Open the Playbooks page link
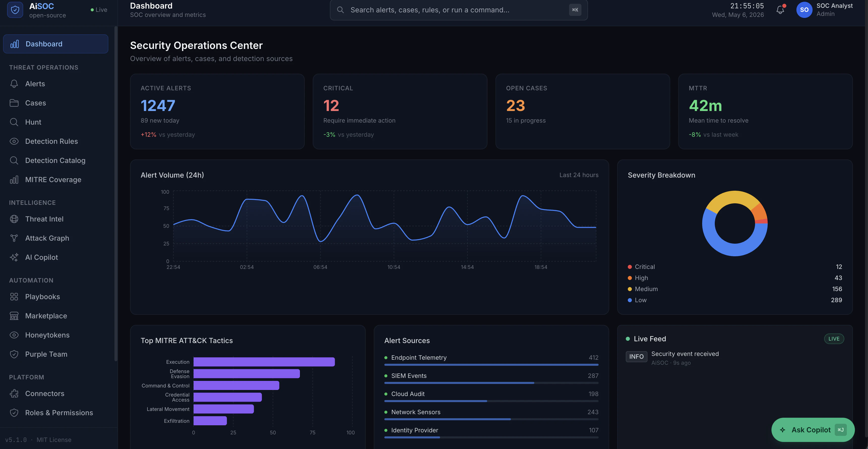868x449 pixels. click(56, 297)
